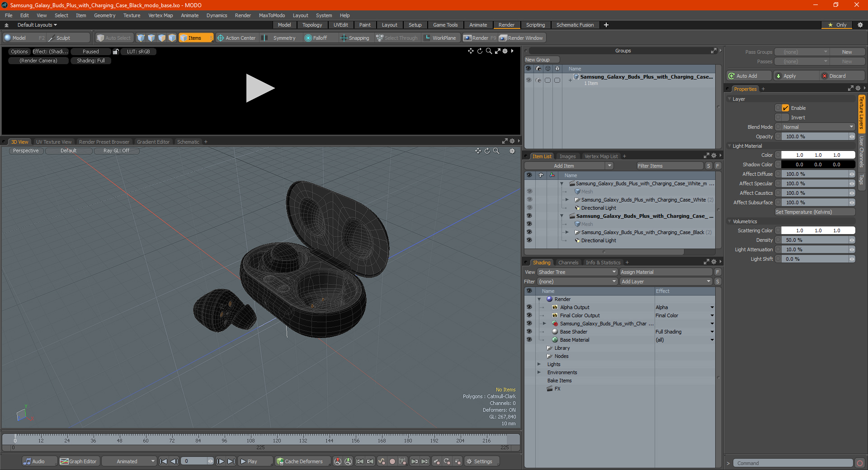
Task: Maximize the Groups panel
Action: click(x=714, y=51)
